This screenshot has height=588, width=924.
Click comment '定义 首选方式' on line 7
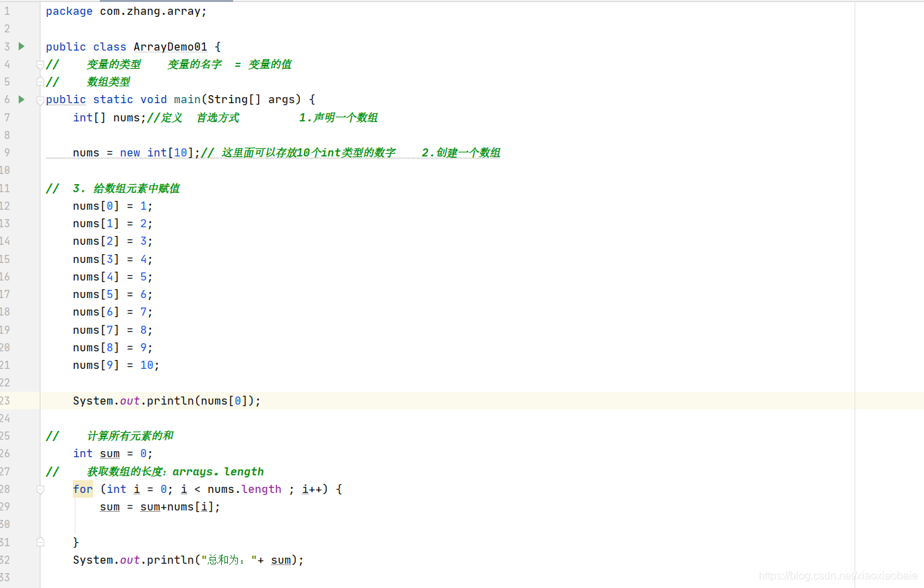point(200,117)
